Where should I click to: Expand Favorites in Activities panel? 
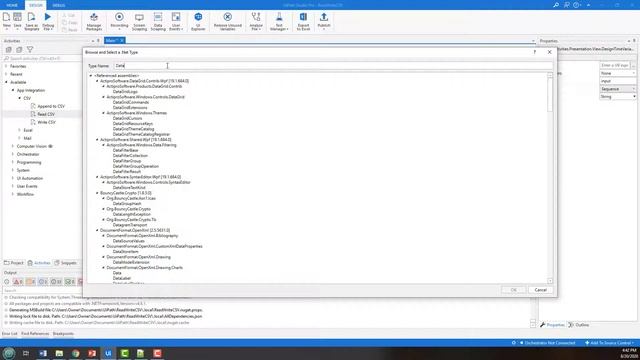click(x=6, y=66)
